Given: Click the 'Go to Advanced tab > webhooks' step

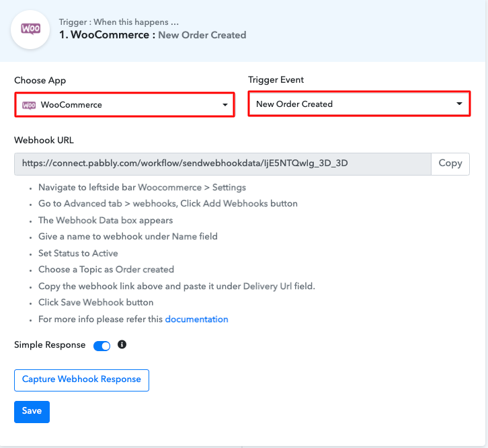Looking at the screenshot, I should point(168,203).
